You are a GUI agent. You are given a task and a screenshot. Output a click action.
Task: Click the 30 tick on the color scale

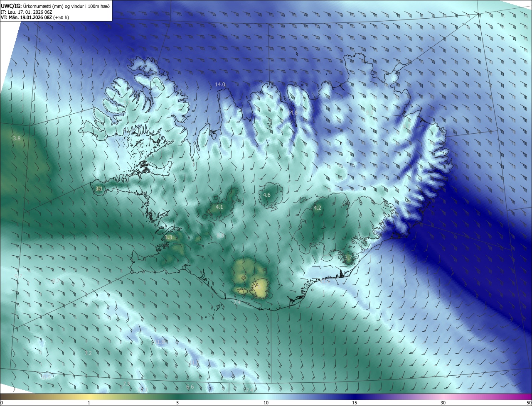click(x=443, y=403)
